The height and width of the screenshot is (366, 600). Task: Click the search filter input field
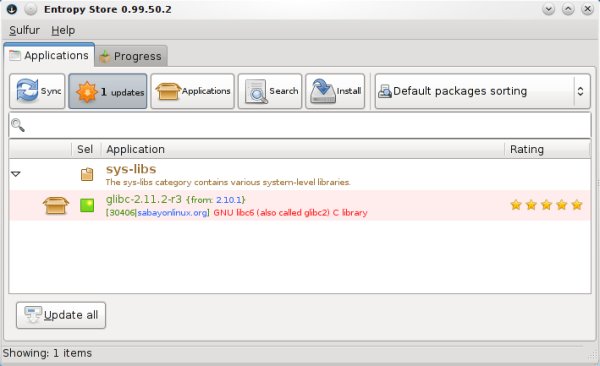300,125
